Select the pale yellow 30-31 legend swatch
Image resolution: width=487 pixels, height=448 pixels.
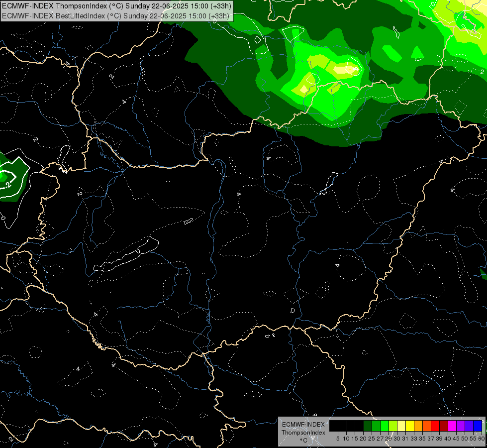click(401, 426)
